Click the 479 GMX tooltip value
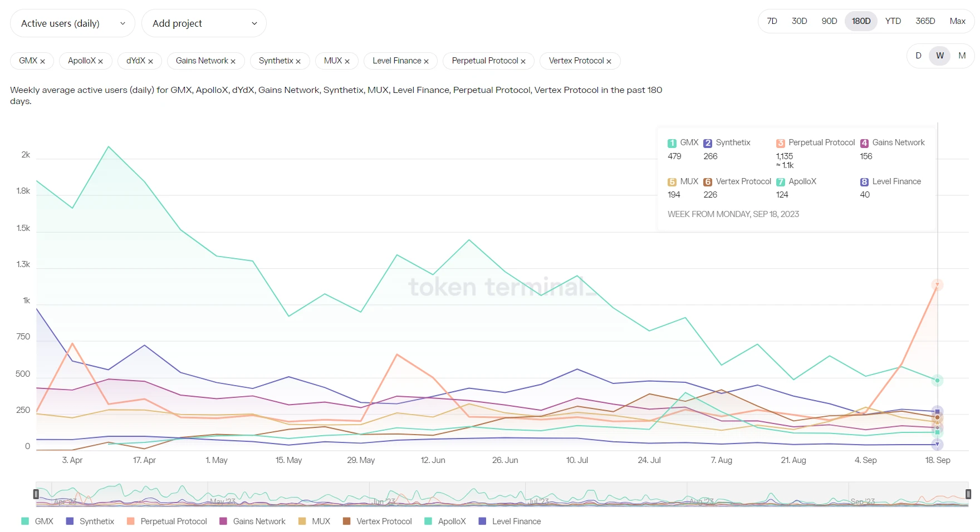The image size is (980, 532). 674,156
